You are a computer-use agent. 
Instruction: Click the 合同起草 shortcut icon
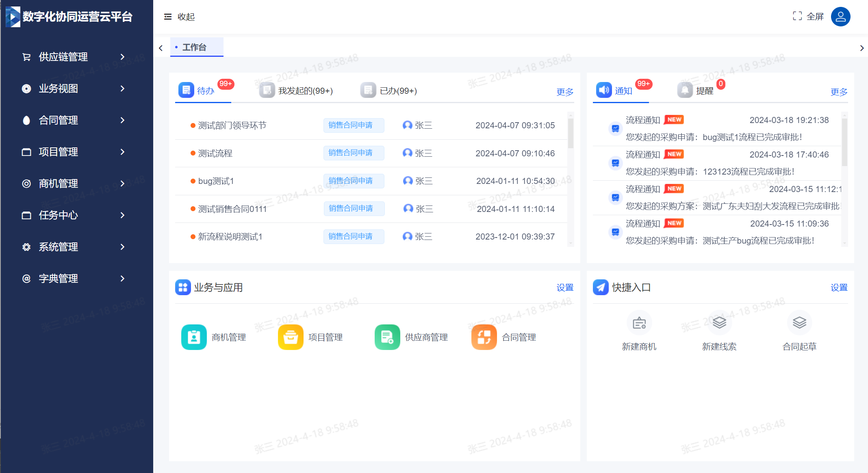click(x=799, y=323)
